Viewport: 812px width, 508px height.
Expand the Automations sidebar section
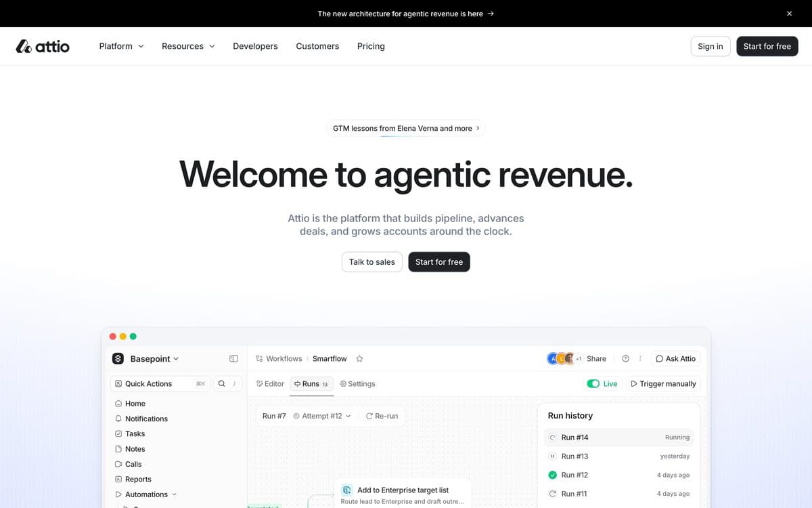[145, 494]
